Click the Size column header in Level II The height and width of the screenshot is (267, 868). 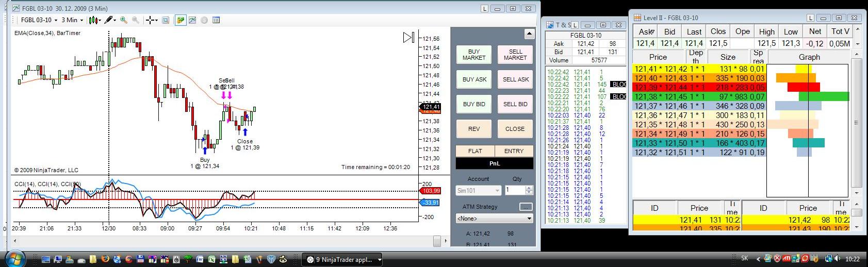coord(728,57)
